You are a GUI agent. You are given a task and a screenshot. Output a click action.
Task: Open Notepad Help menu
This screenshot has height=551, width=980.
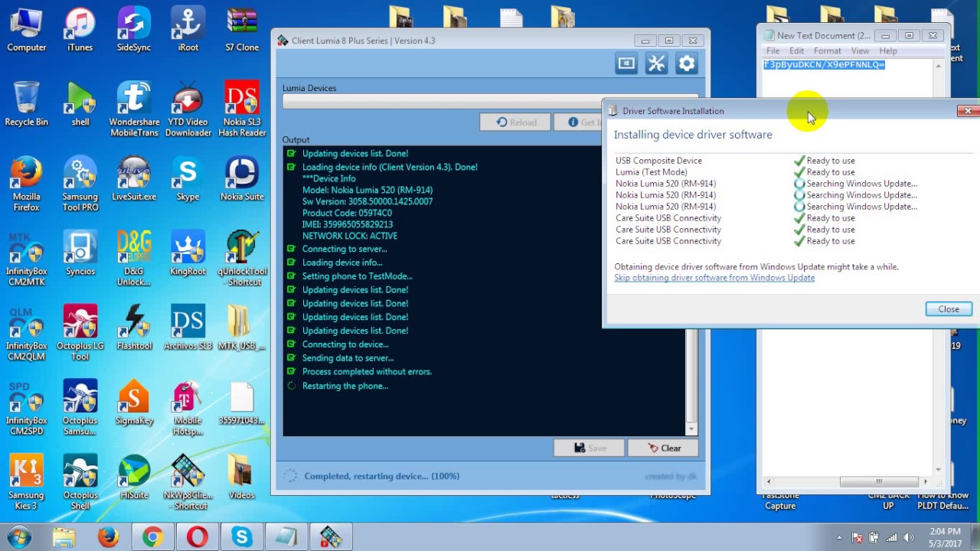coord(888,51)
